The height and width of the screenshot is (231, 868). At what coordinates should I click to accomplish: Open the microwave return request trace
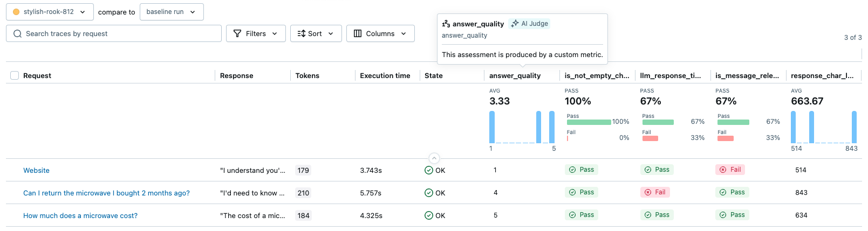click(x=106, y=193)
